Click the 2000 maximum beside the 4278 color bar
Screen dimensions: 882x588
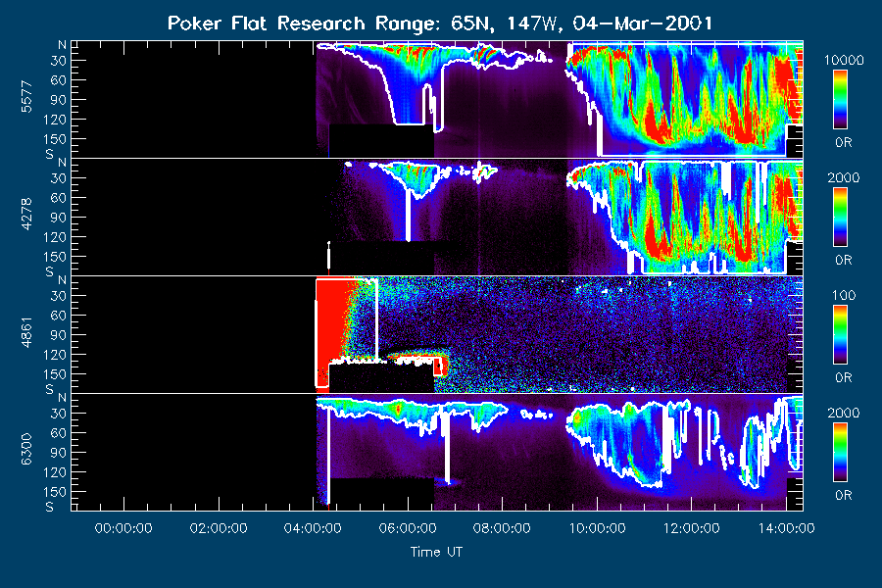pos(843,177)
